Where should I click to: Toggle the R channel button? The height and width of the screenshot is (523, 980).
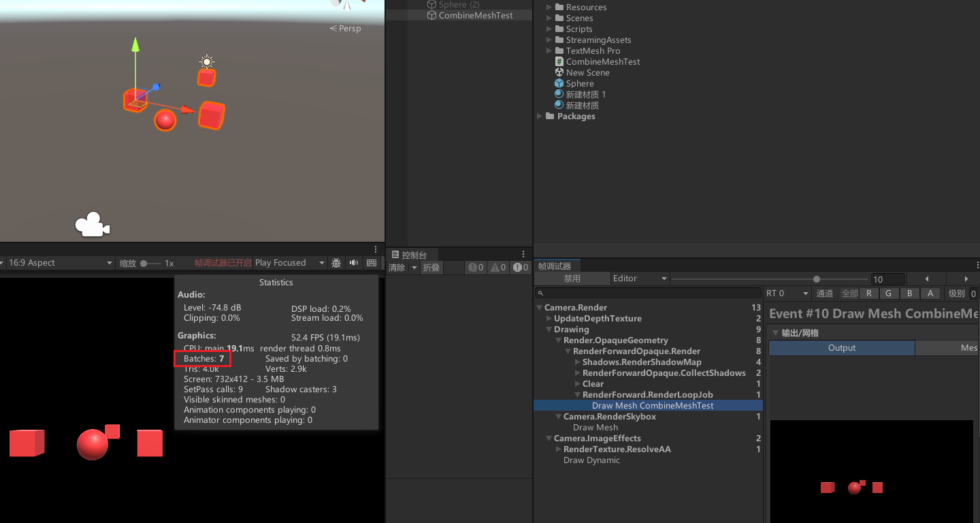pos(868,294)
